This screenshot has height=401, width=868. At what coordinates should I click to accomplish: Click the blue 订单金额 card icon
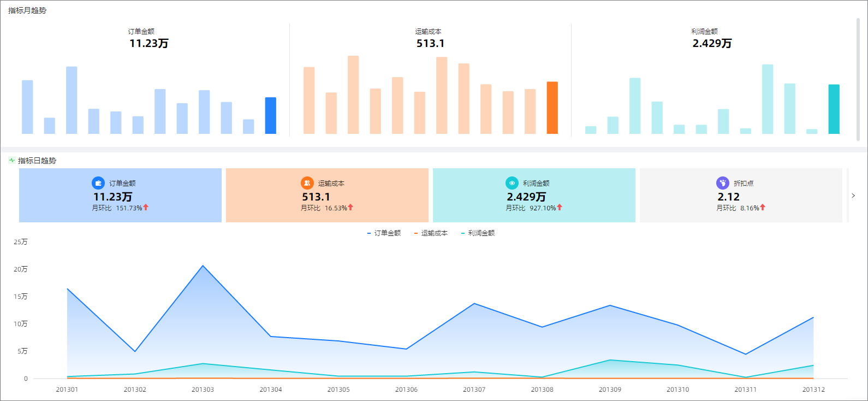(98, 183)
